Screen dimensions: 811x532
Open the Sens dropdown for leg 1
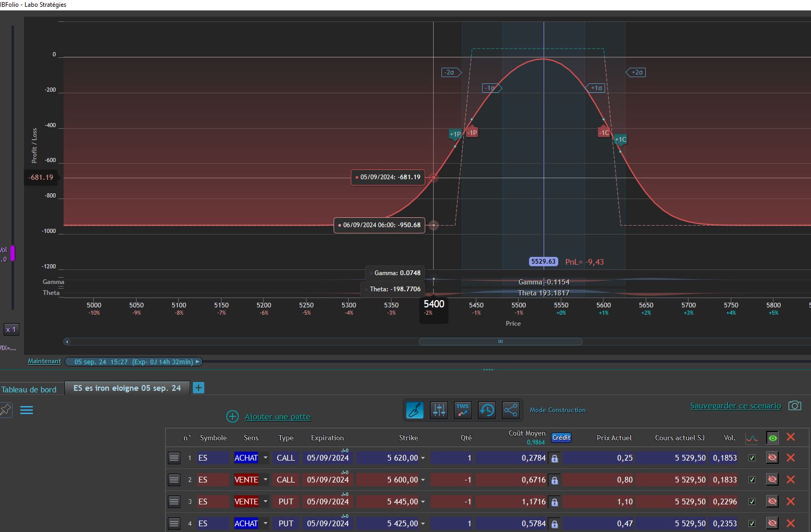[x=265, y=458]
